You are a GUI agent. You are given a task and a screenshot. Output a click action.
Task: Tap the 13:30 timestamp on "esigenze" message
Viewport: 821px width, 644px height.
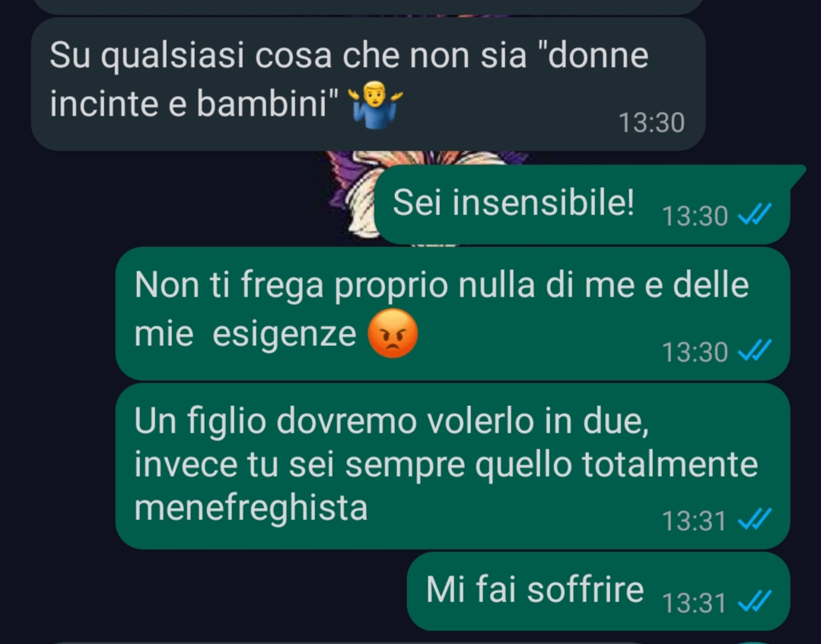point(695,351)
